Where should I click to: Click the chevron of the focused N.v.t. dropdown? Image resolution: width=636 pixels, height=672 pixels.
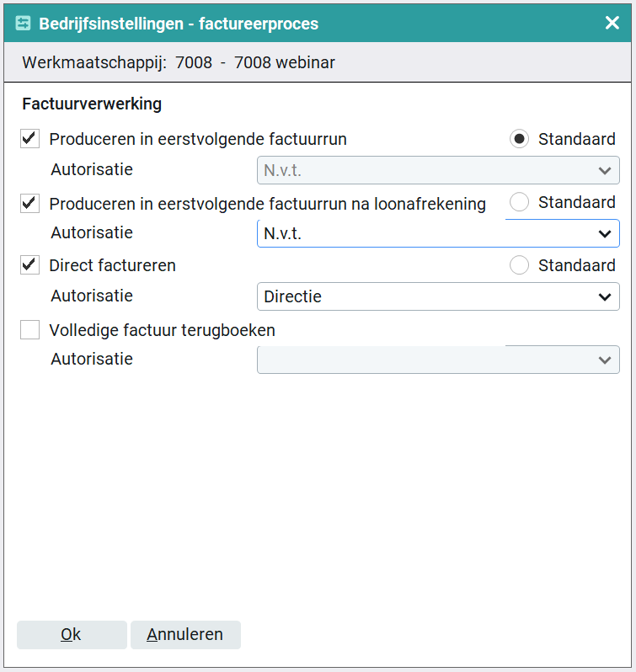[x=605, y=233]
